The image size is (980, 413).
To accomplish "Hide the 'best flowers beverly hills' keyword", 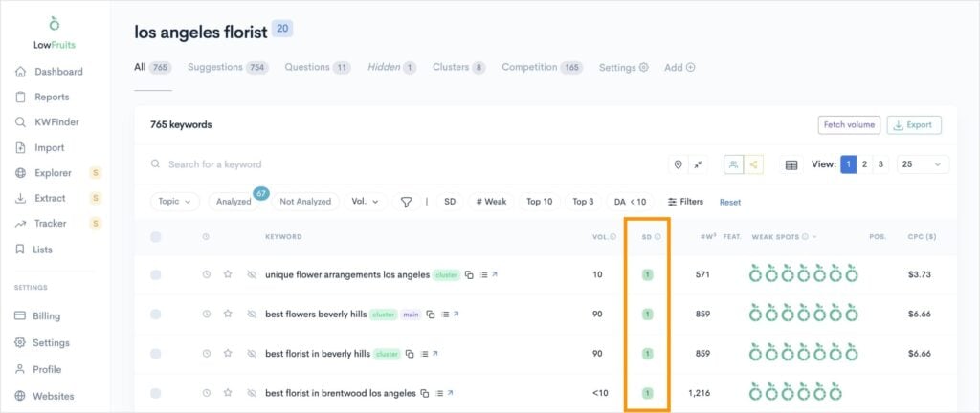I will click(252, 314).
